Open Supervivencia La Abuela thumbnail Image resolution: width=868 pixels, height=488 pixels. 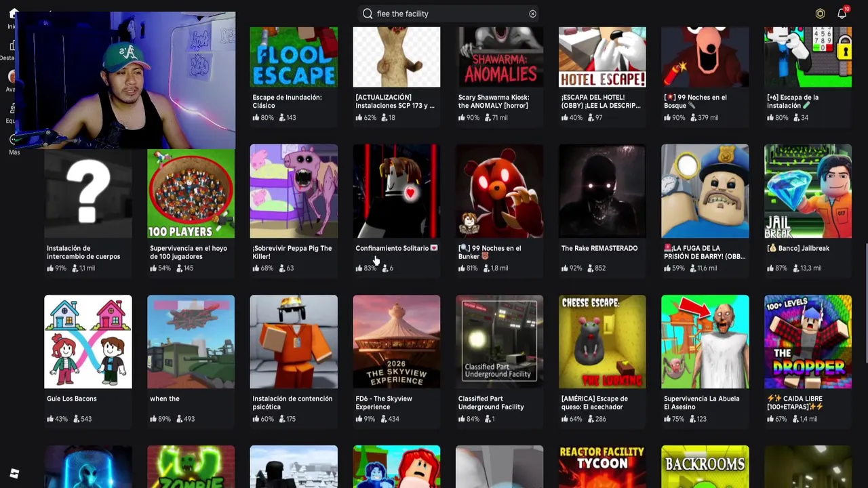pos(705,342)
